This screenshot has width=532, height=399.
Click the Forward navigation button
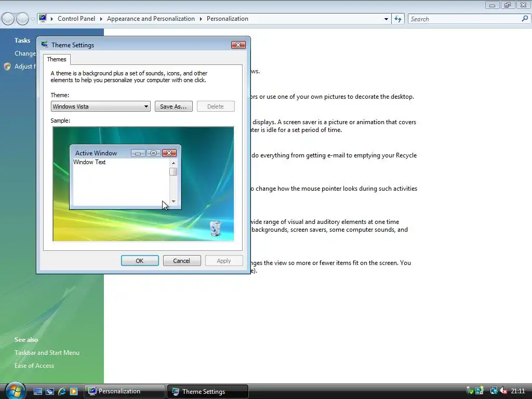pyautogui.click(x=22, y=19)
